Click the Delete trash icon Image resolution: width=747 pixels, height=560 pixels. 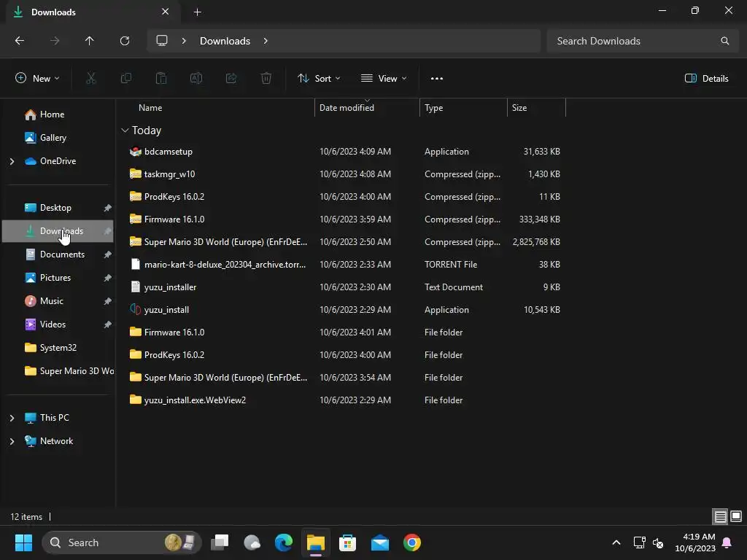[266, 79]
